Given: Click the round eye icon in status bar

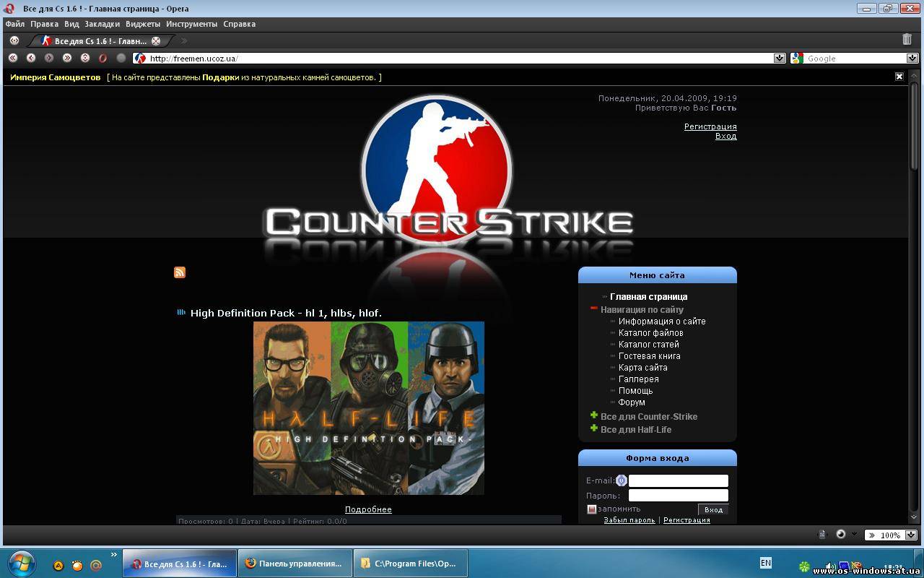Looking at the screenshot, I should 841,534.
